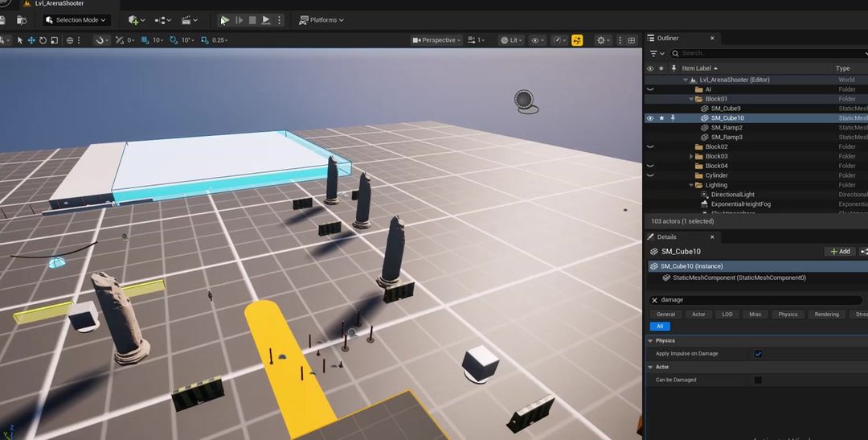
Task: Collapse the Lighting folder
Action: coord(691,185)
